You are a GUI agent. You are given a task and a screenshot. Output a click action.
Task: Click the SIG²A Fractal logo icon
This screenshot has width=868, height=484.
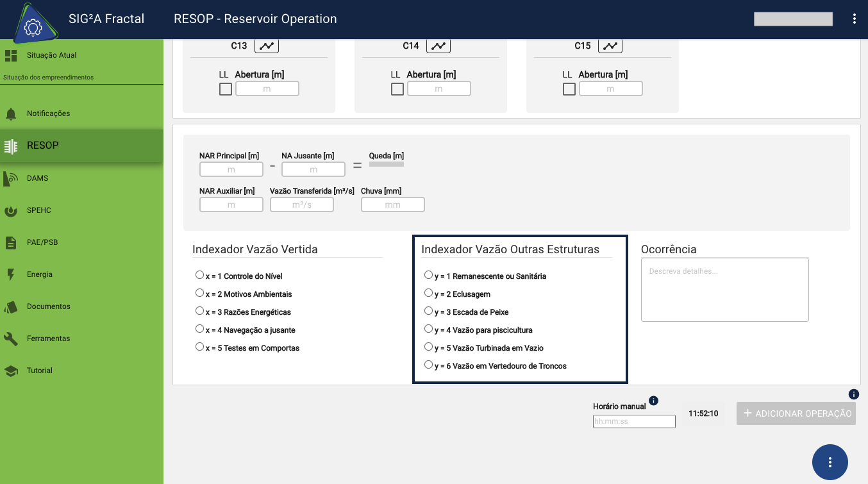32,26
